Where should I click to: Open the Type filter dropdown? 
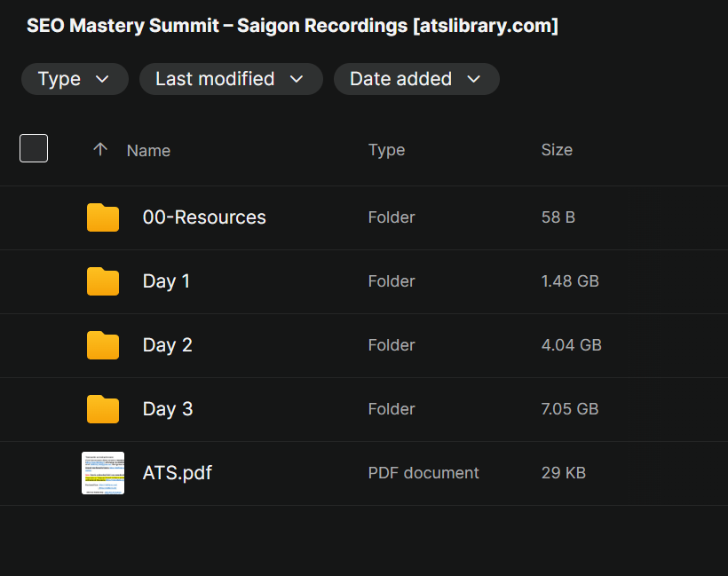75,79
